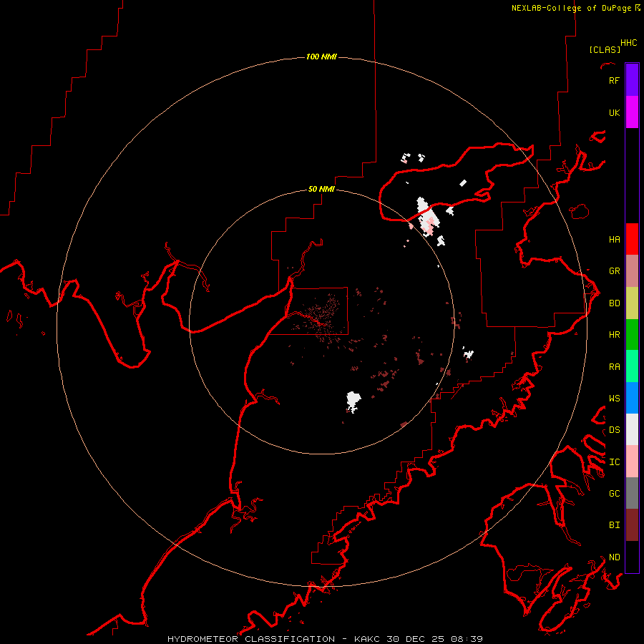Click the RA legend label
This screenshot has height=644, width=644.
point(614,367)
